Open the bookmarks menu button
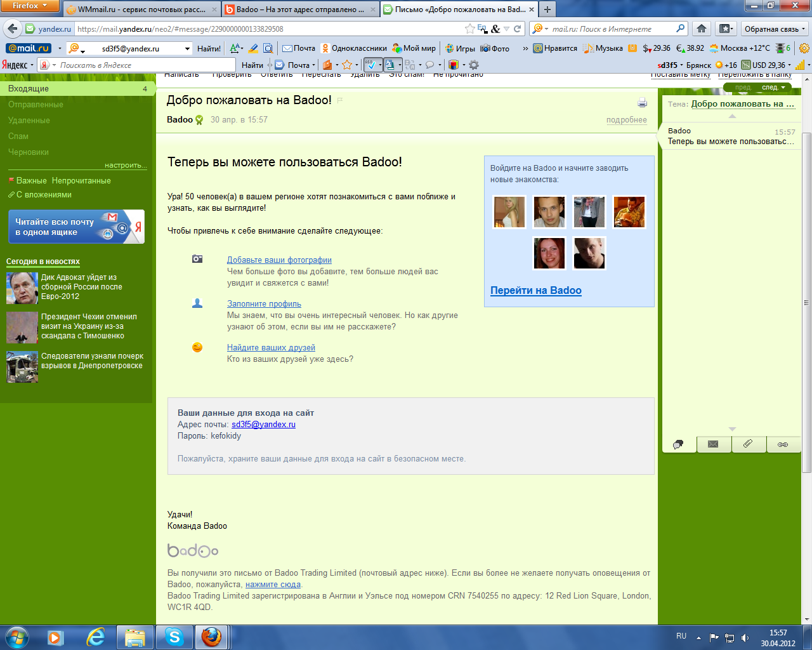The width and height of the screenshot is (812, 650). pos(725,29)
